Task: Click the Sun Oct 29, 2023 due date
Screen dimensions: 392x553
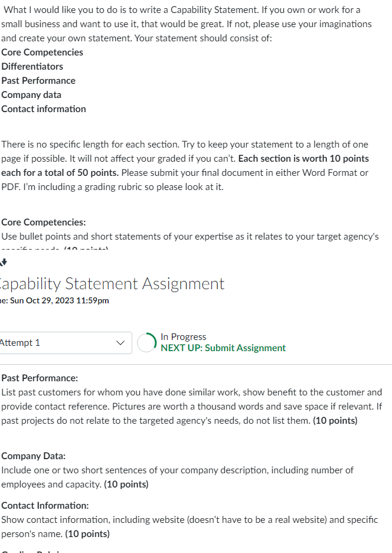Action: pyautogui.click(x=59, y=300)
